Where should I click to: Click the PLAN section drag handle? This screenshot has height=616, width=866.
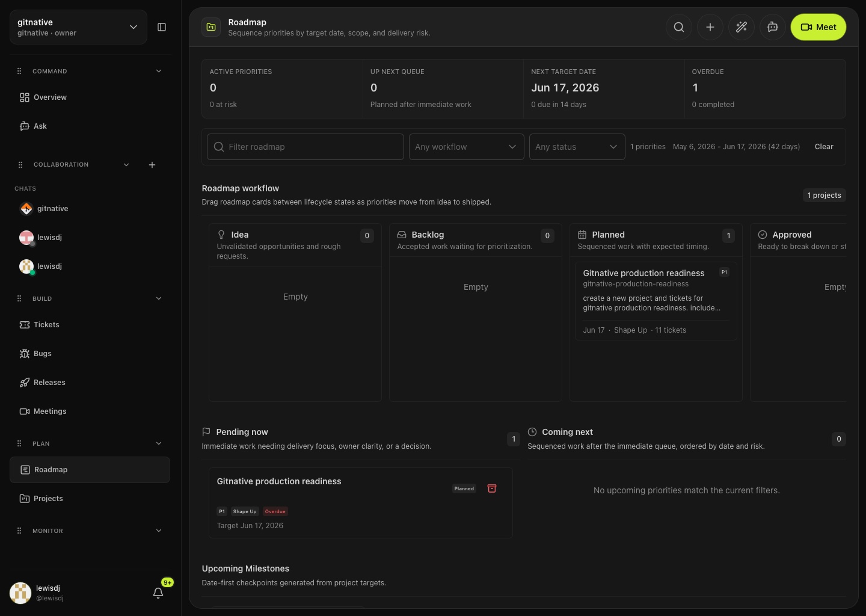(x=19, y=443)
